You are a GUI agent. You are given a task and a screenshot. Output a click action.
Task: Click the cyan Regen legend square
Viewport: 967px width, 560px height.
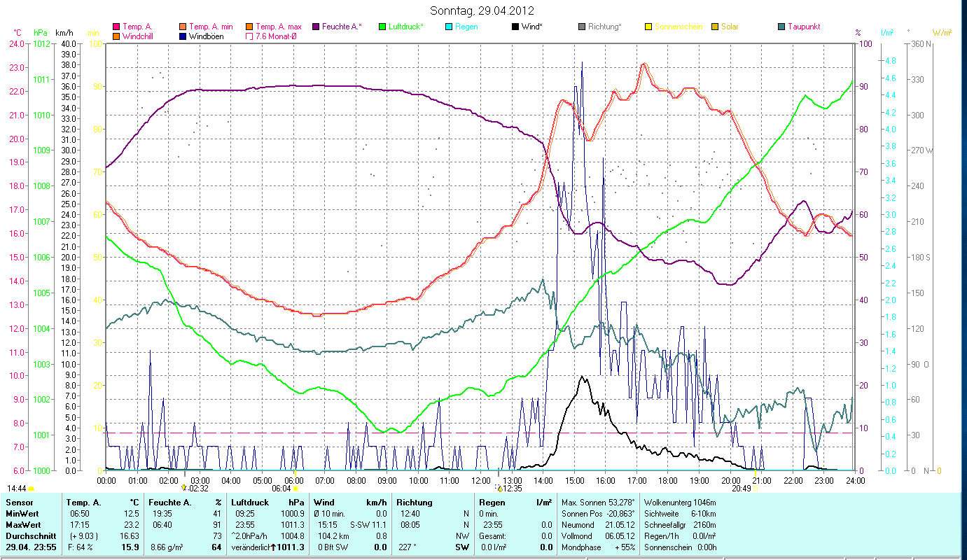click(x=449, y=27)
